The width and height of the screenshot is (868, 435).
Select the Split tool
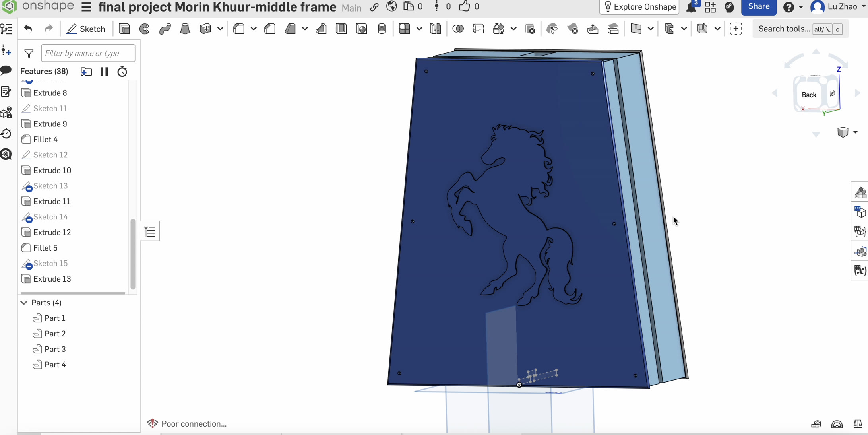[479, 29]
